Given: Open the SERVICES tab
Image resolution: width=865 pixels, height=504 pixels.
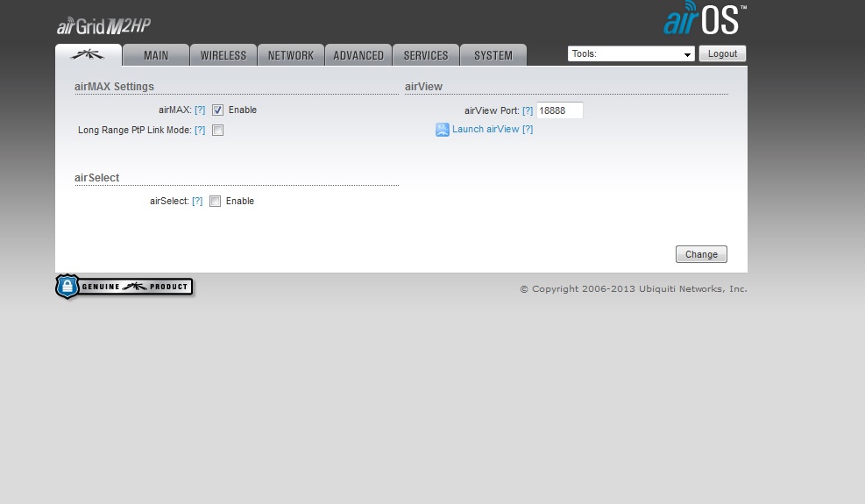Looking at the screenshot, I should click(x=426, y=55).
